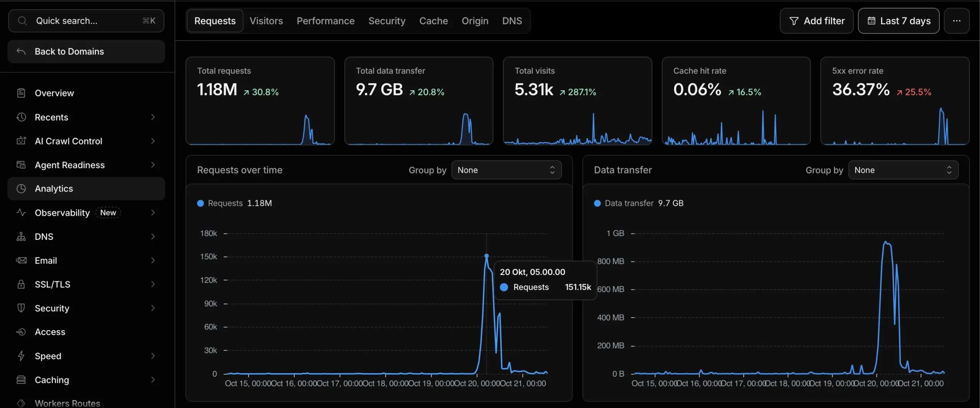Viewport: 980px width, 408px height.
Task: Click the Email envelope icon
Action: click(21, 260)
